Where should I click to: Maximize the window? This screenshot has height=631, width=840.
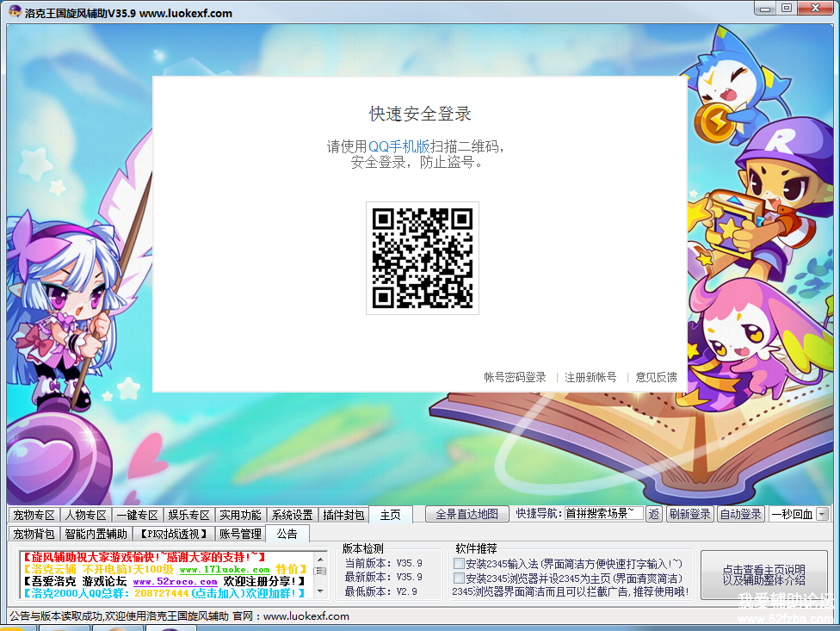click(x=787, y=8)
